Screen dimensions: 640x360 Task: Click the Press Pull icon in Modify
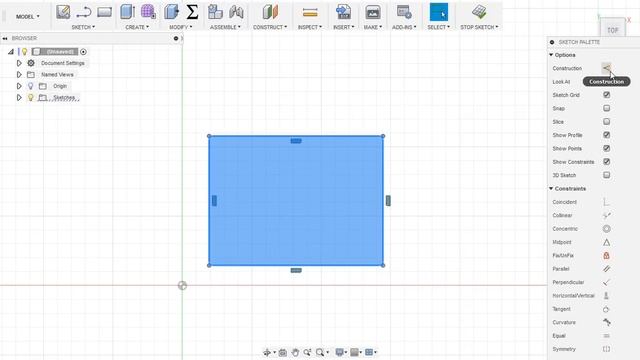(x=171, y=12)
